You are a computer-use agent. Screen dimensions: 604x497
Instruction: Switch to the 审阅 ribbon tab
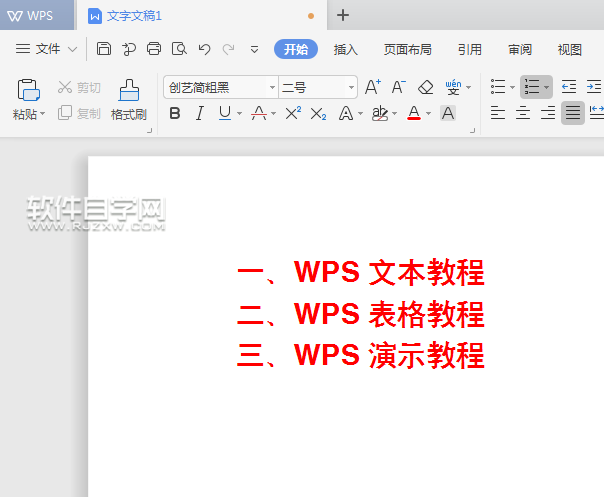(x=520, y=49)
